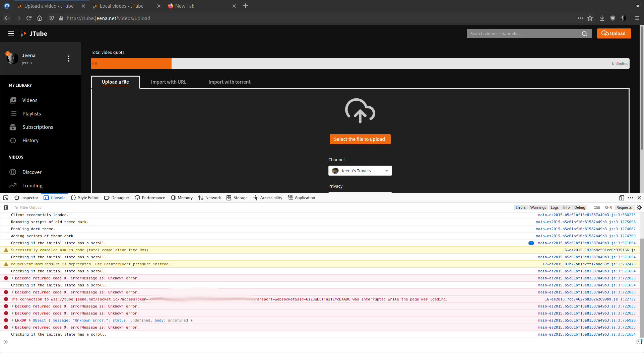Open the Subscriptions page
The height and width of the screenshot is (353, 644).
click(x=37, y=127)
